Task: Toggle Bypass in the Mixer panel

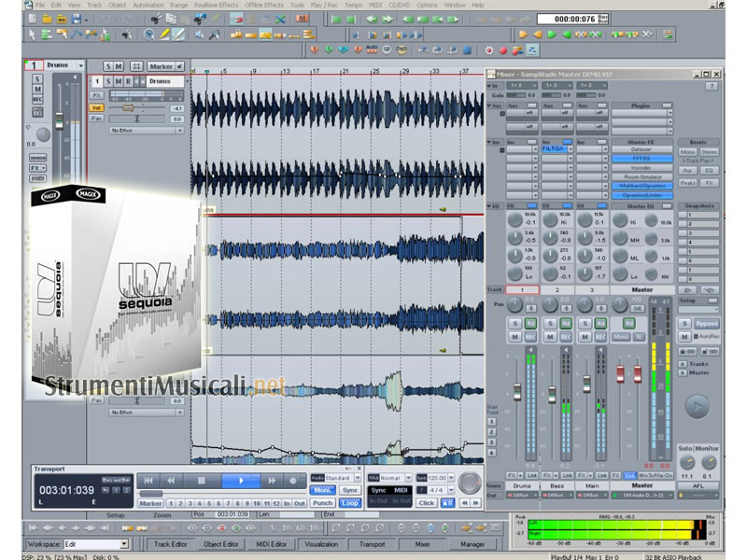Action: (708, 323)
